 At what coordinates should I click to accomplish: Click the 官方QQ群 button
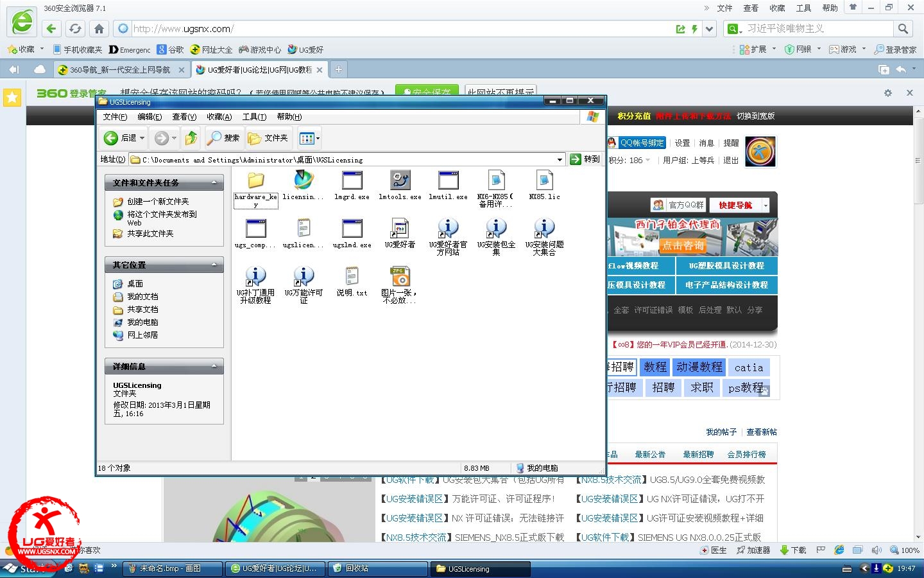(x=678, y=205)
